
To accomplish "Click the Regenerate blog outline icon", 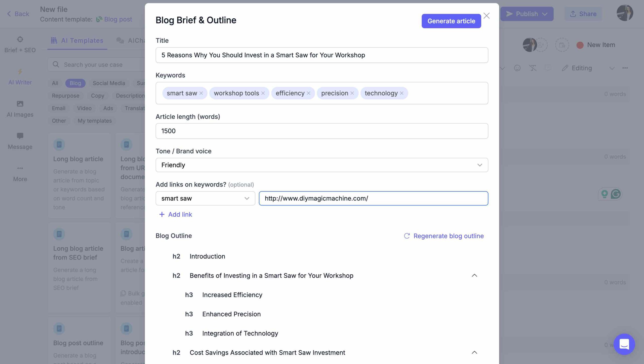I will pyautogui.click(x=406, y=235).
